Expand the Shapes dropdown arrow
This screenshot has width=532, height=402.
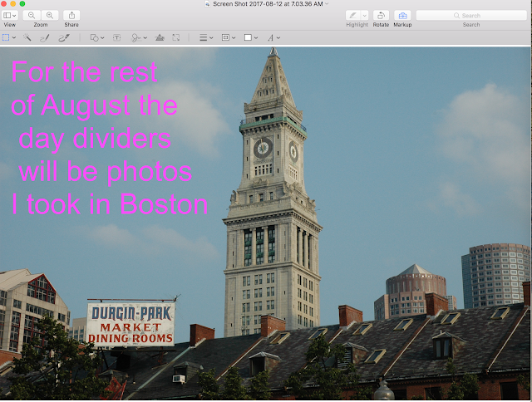click(x=102, y=38)
